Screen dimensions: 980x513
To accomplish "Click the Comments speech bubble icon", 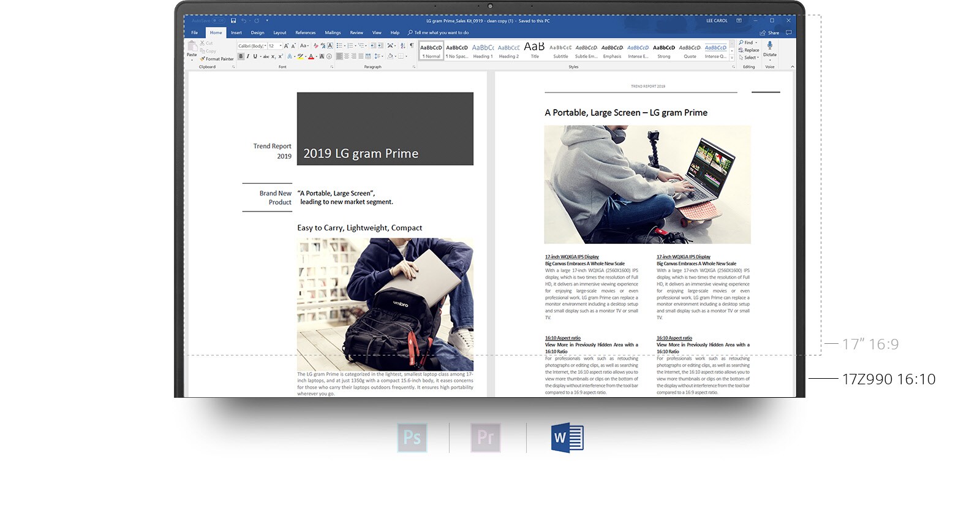I will coord(788,32).
